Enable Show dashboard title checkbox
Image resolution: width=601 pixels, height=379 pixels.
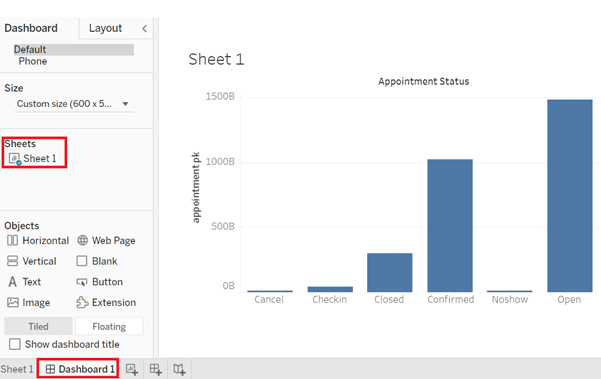click(15, 344)
